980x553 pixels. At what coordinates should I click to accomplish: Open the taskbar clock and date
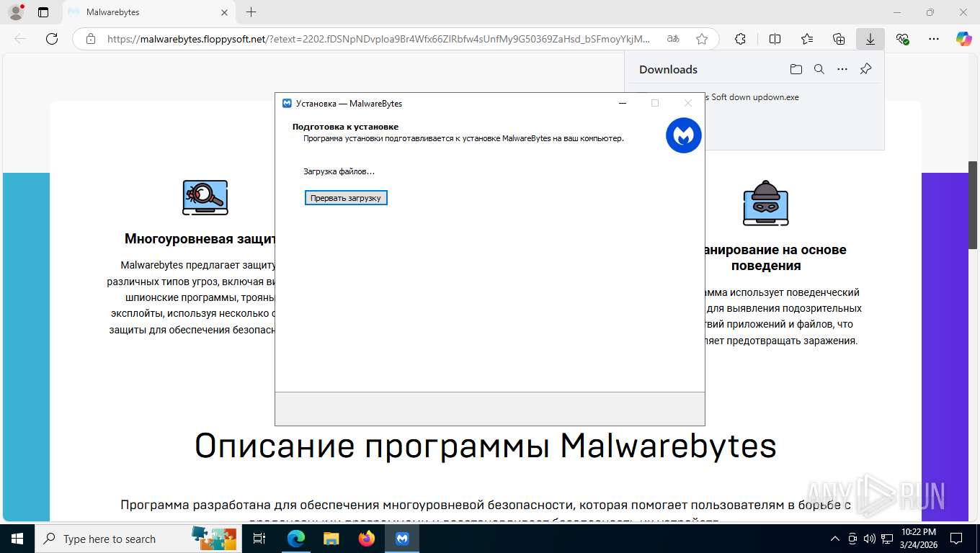point(918,539)
